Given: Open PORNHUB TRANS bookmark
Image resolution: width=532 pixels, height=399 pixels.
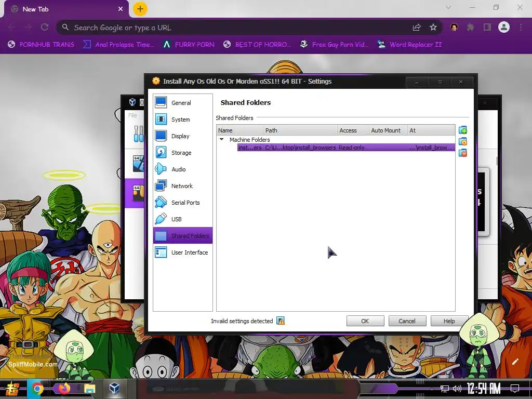Looking at the screenshot, I should point(41,45).
